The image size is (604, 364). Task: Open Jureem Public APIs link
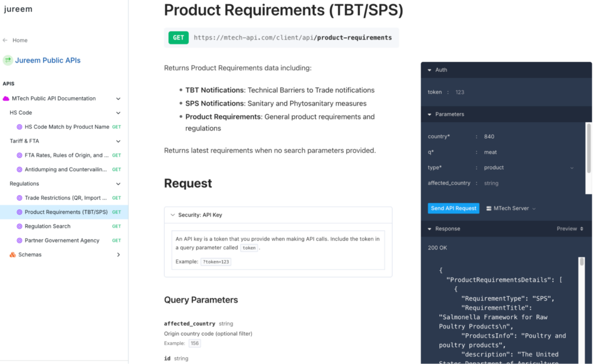coord(48,60)
